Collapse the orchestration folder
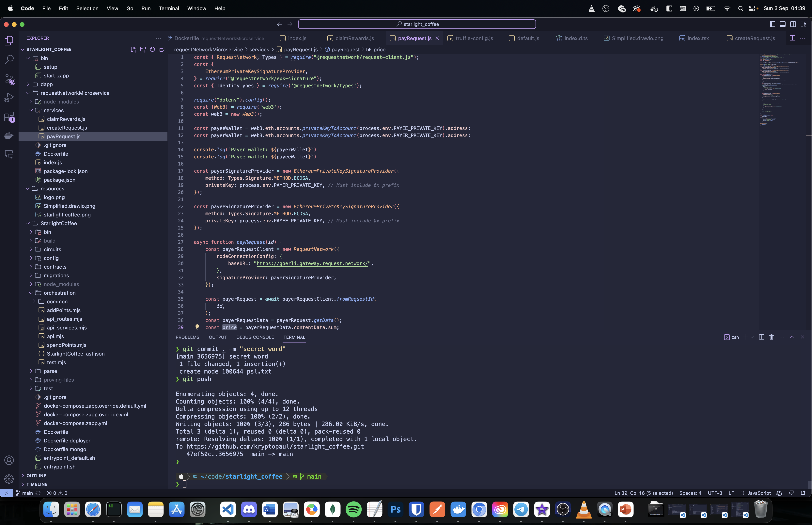The image size is (812, 525). 59,293
